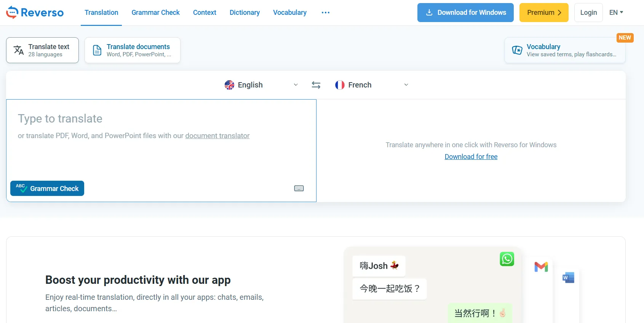Swap languages with the arrows icon
Screen dimensions: 644x323
click(316, 85)
